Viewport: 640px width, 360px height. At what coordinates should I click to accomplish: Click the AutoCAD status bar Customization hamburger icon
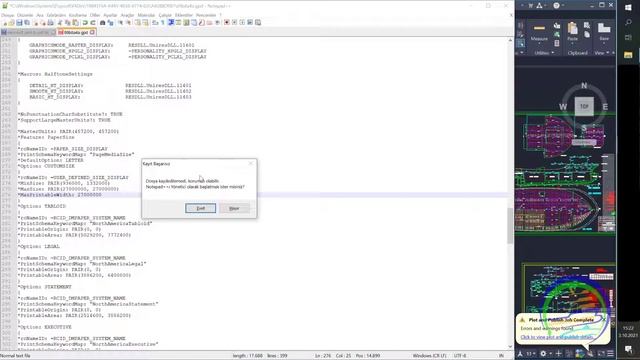(610, 353)
